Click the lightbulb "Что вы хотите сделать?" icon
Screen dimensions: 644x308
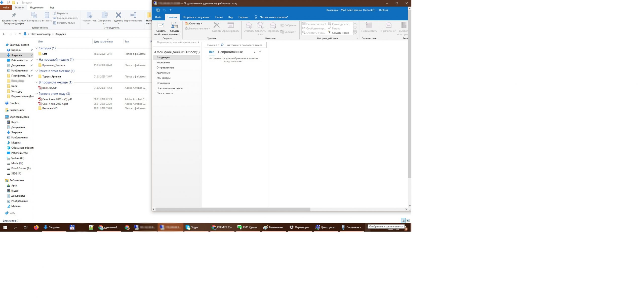point(256,17)
